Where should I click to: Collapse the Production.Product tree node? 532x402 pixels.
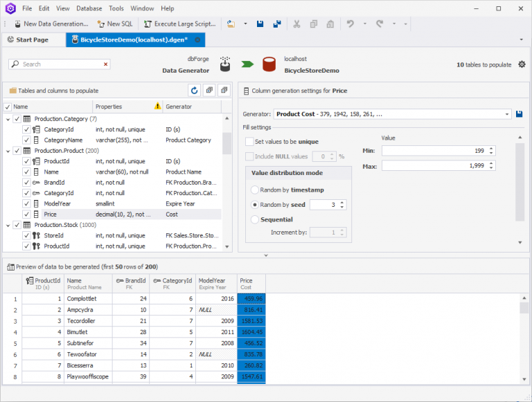coord(8,151)
